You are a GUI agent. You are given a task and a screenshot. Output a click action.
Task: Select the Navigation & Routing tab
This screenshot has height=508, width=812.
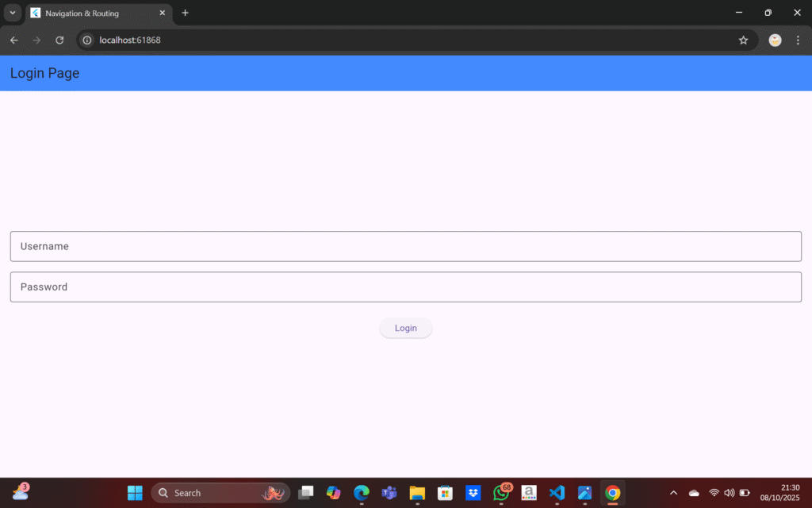(x=91, y=13)
